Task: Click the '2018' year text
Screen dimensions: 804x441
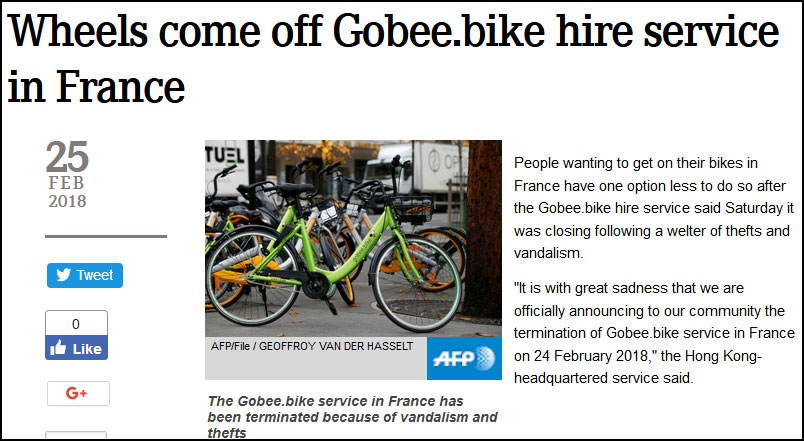Action: 67,201
